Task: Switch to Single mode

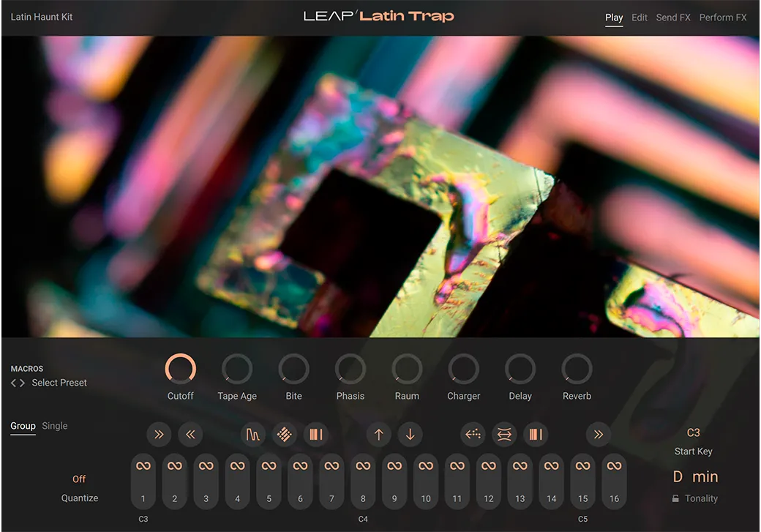Action: pos(55,426)
